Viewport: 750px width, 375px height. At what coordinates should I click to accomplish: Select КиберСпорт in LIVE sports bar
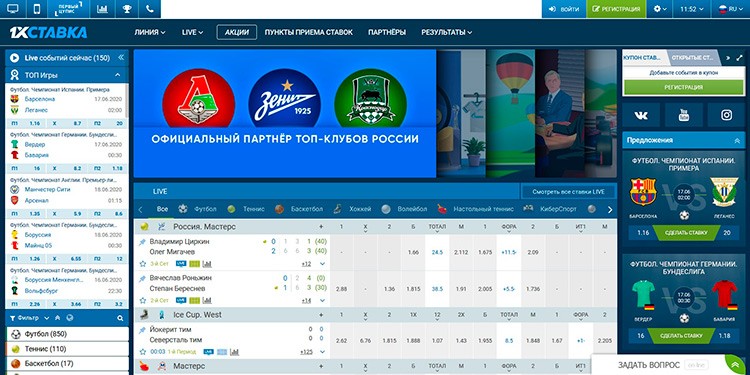(x=550, y=209)
